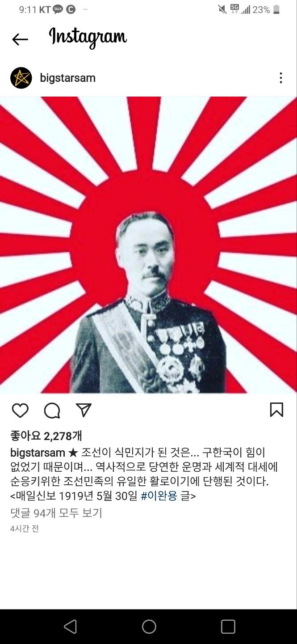
Task: View all 94 comments
Action: click(56, 513)
